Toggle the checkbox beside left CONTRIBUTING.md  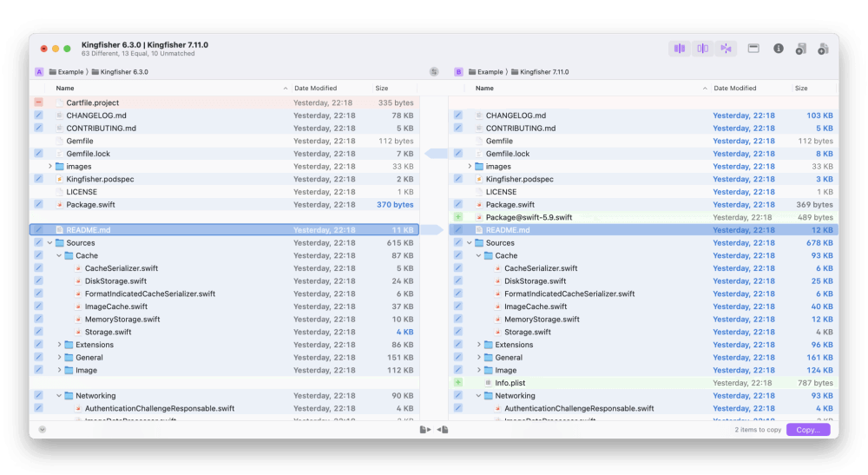point(38,128)
